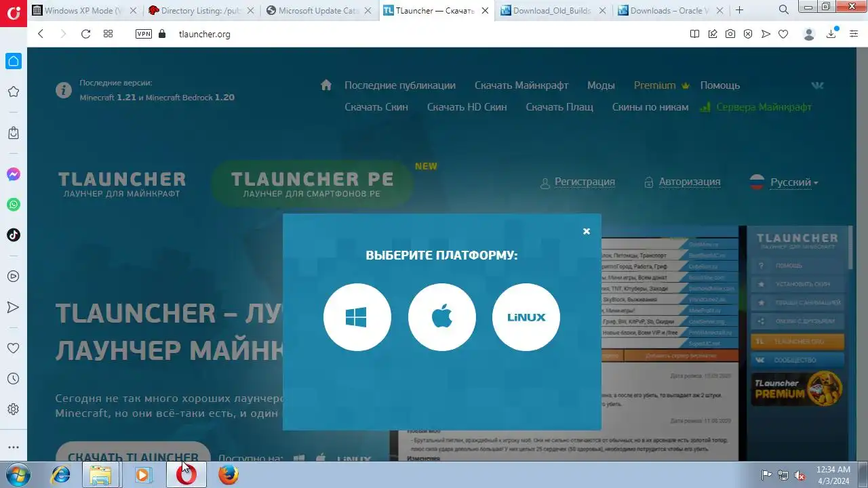868x488 pixels.
Task: Close the TLauncher tab
Action: coord(486,10)
